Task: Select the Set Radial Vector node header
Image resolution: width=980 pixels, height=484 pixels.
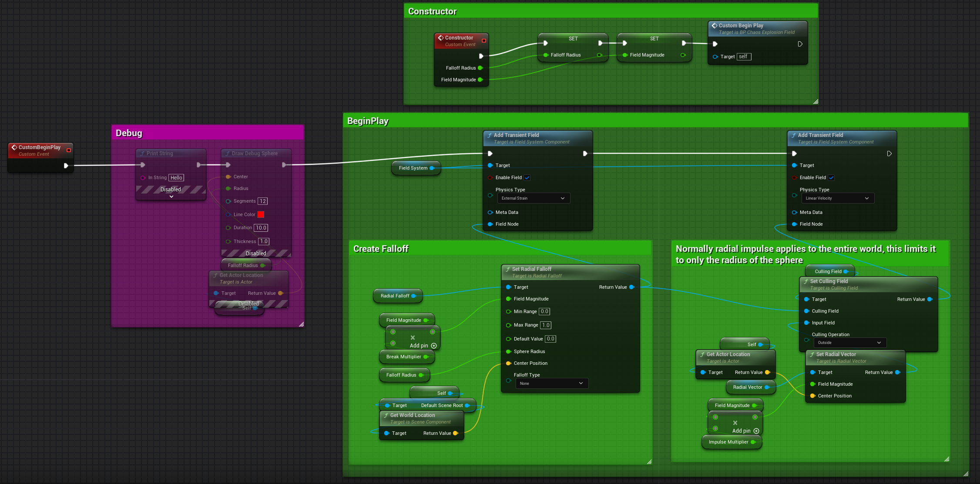Action: tap(856, 357)
